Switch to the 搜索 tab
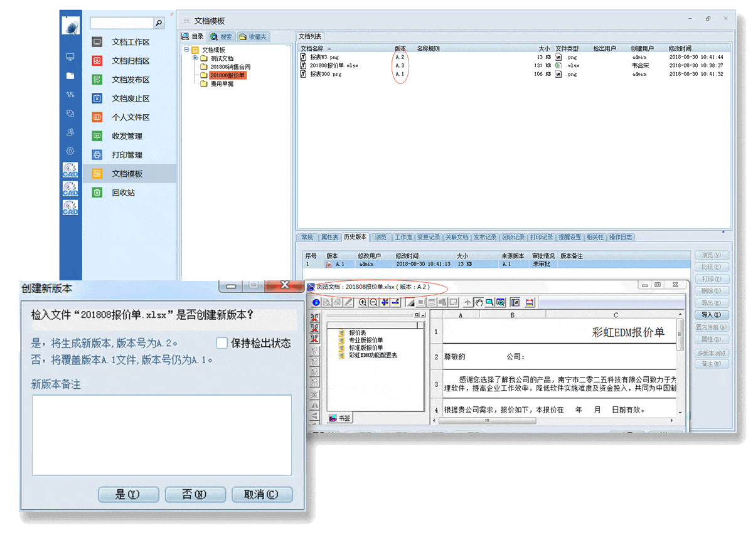This screenshot has width=753, height=560. pos(222,37)
